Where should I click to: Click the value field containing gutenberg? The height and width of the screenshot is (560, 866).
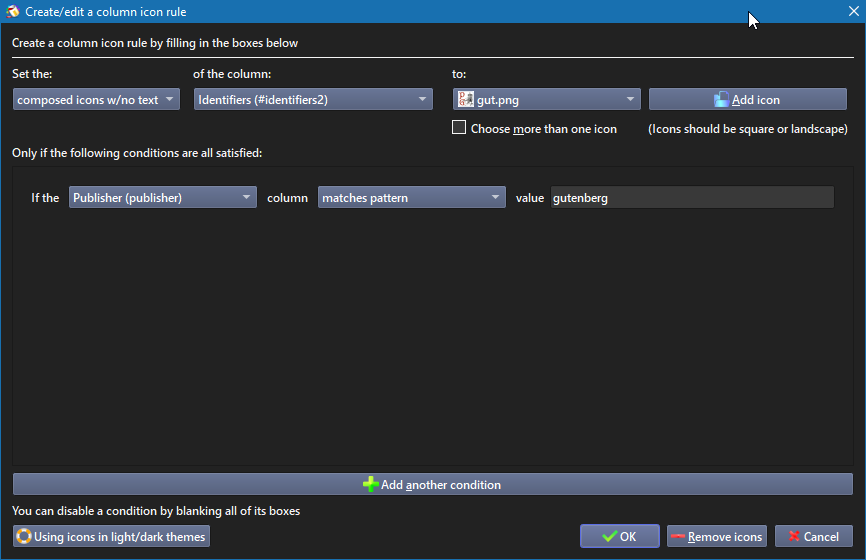tap(692, 197)
